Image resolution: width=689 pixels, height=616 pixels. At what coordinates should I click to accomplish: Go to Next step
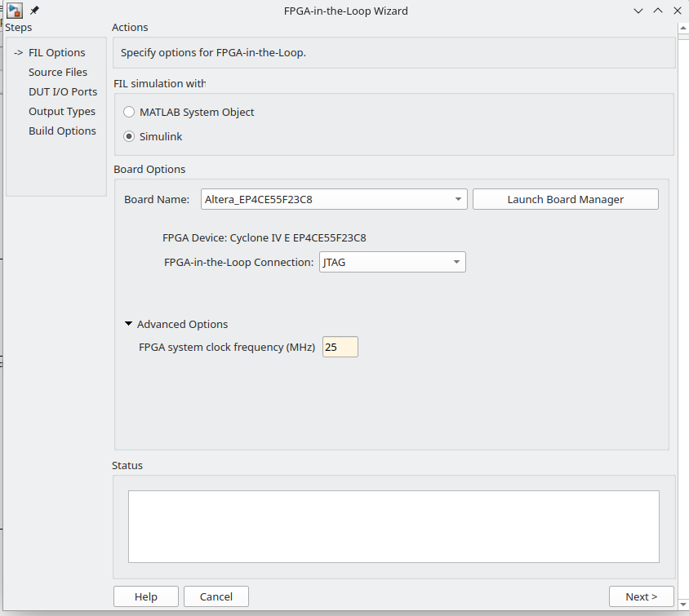coord(641,596)
